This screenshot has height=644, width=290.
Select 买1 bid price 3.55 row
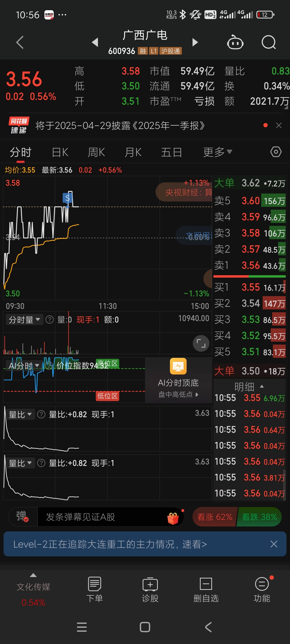250,287
